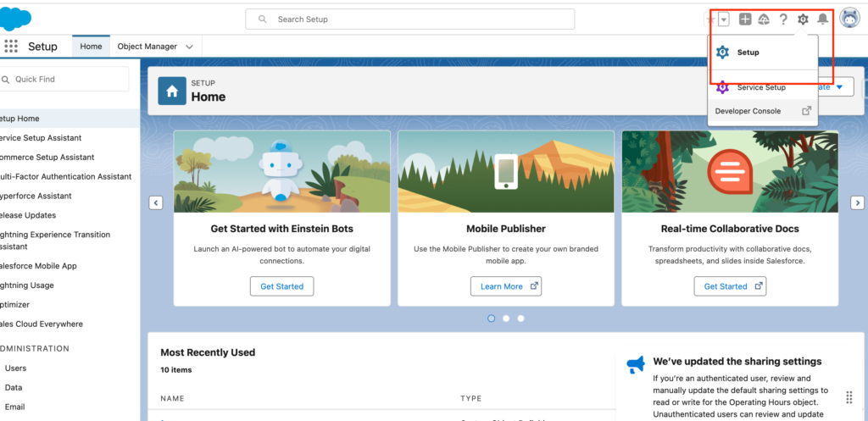The image size is (868, 421).
Task: Open the Trailhead guidance icon
Action: [x=764, y=19]
